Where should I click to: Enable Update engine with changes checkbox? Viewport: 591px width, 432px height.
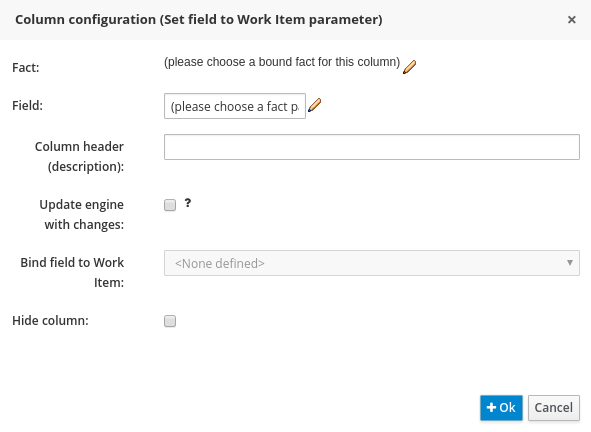[170, 205]
